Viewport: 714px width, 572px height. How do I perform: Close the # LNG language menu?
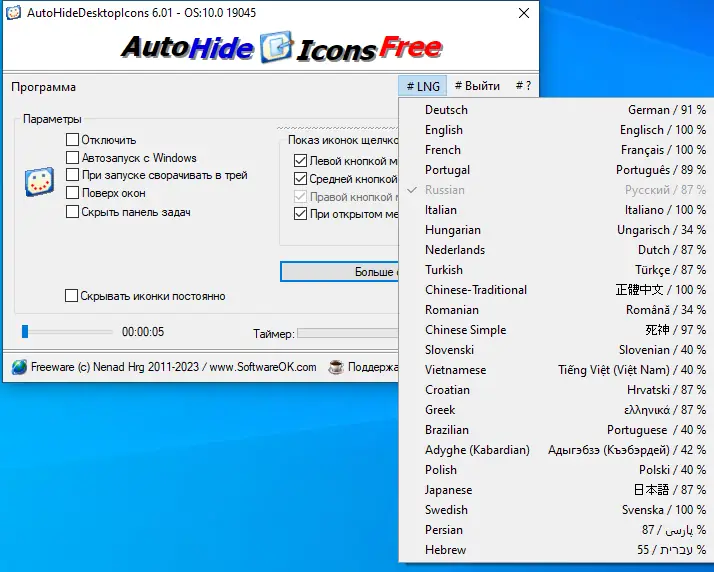423,86
